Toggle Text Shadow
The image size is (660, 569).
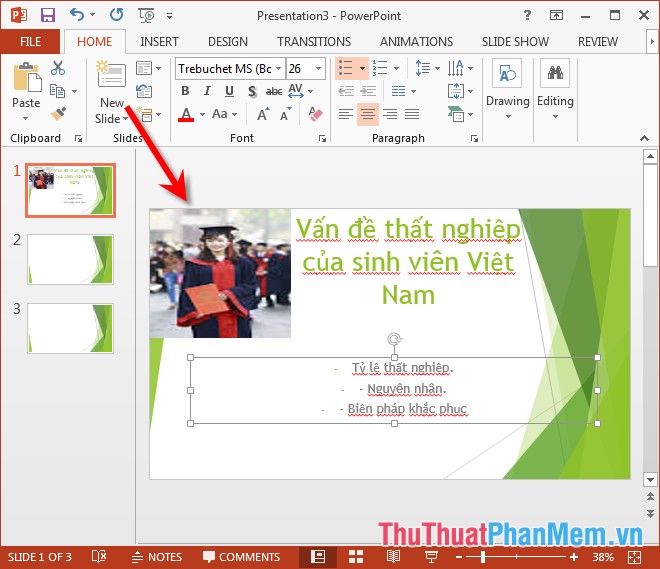(252, 91)
